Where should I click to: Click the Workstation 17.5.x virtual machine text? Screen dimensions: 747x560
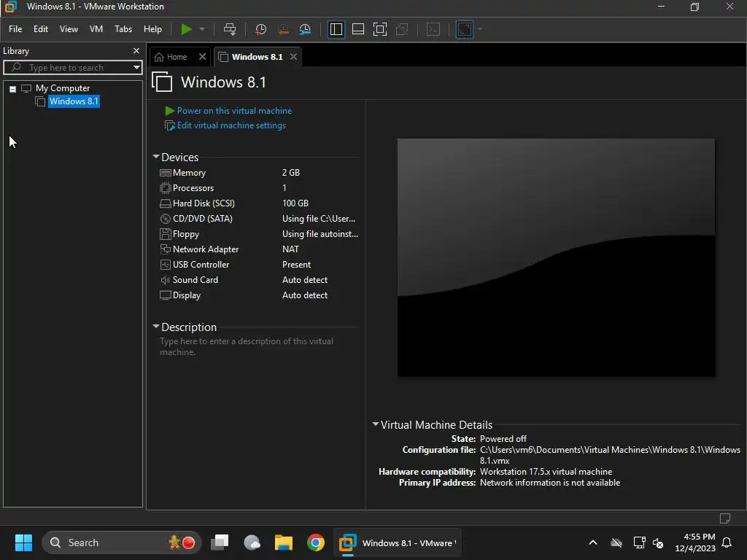click(x=546, y=472)
